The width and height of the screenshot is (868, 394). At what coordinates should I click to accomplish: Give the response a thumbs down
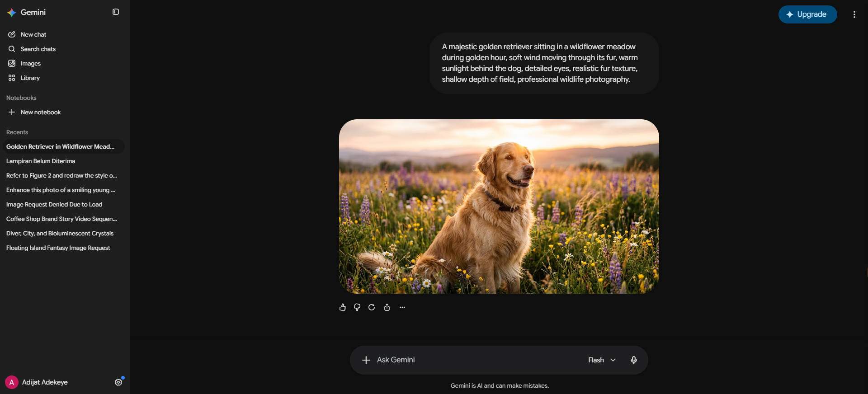[357, 307]
